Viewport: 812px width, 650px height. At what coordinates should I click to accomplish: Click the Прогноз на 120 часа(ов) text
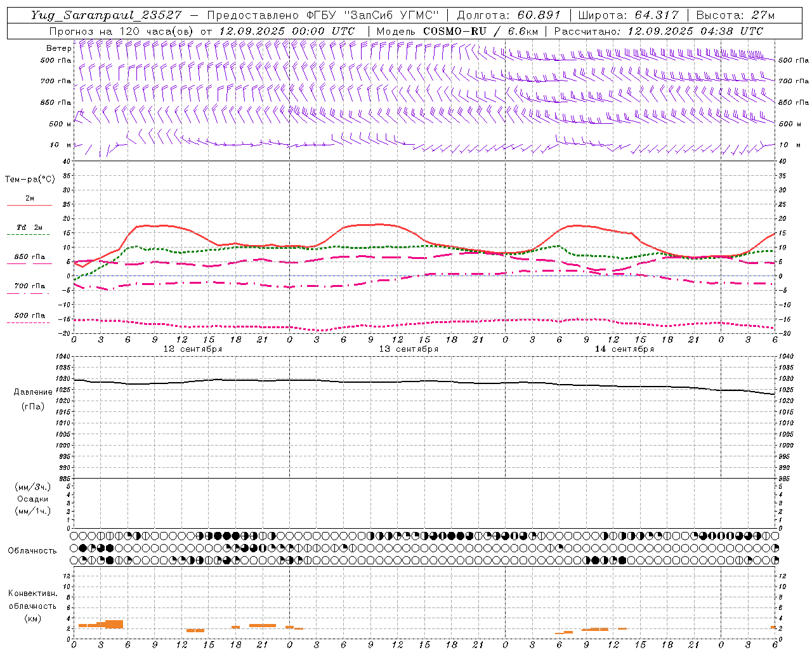122,31
